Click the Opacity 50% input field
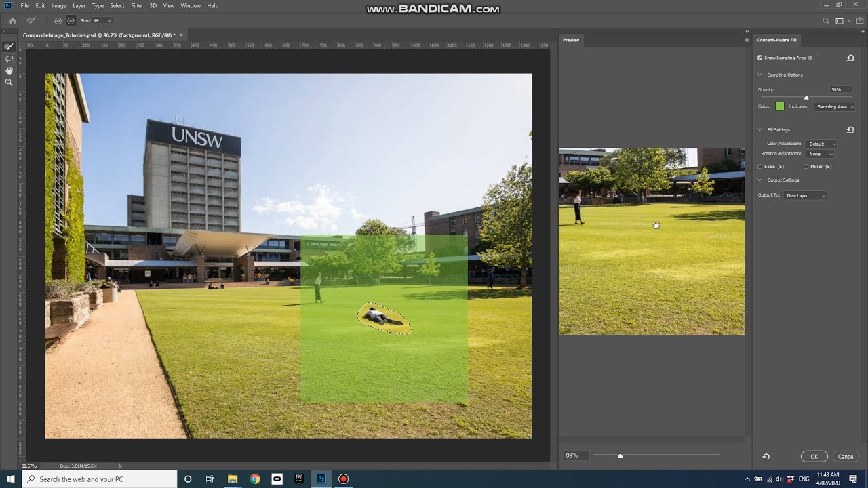868x488 pixels. (840, 89)
